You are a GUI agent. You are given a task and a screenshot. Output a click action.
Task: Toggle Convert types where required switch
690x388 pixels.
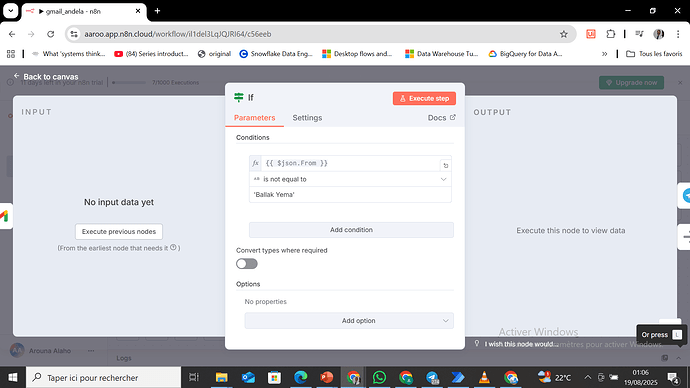246,264
